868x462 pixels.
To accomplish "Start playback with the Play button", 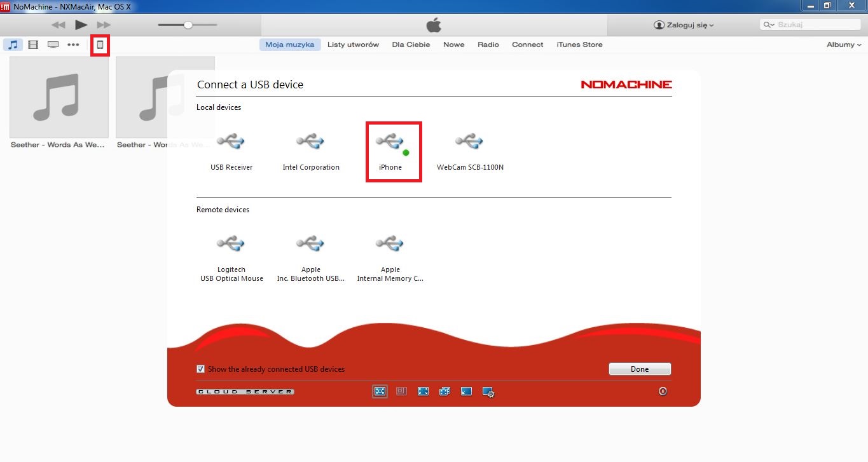I will [81, 25].
